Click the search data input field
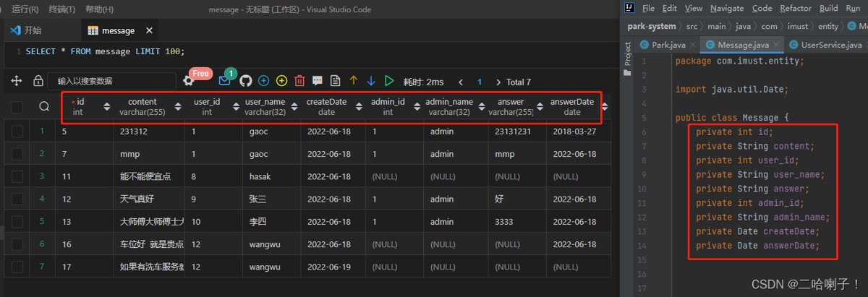The image size is (868, 297). (x=112, y=82)
